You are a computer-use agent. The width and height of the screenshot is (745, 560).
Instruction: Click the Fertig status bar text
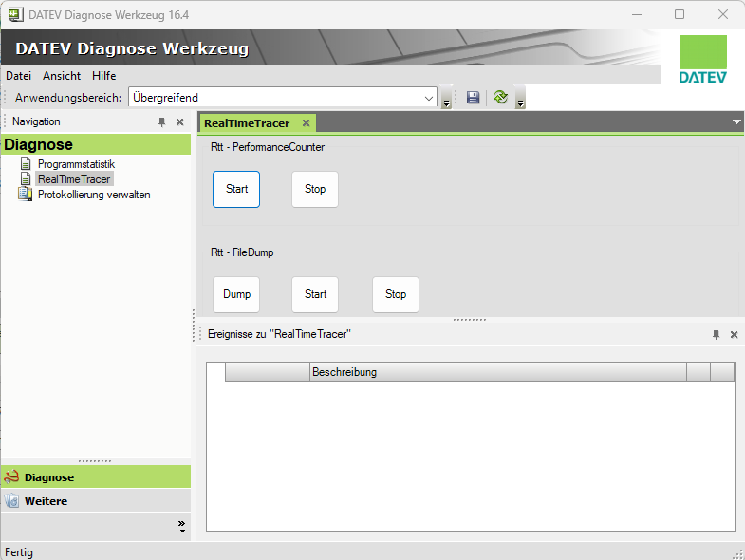(19, 552)
